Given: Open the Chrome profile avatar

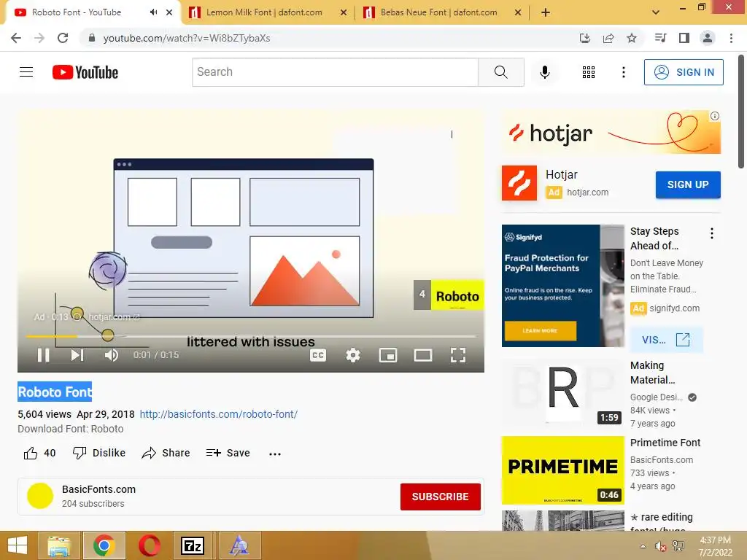Looking at the screenshot, I should [708, 38].
